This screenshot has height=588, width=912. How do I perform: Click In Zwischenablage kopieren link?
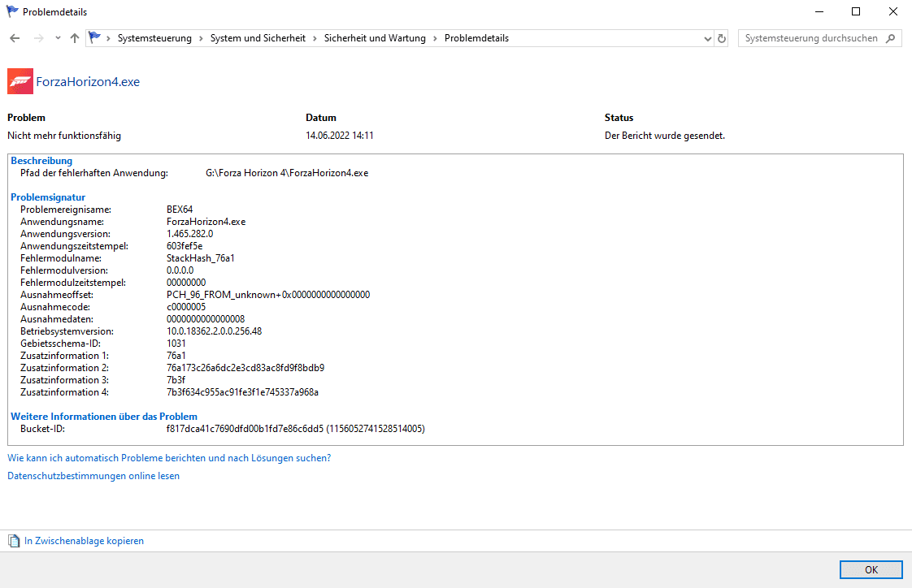pyautogui.click(x=84, y=541)
